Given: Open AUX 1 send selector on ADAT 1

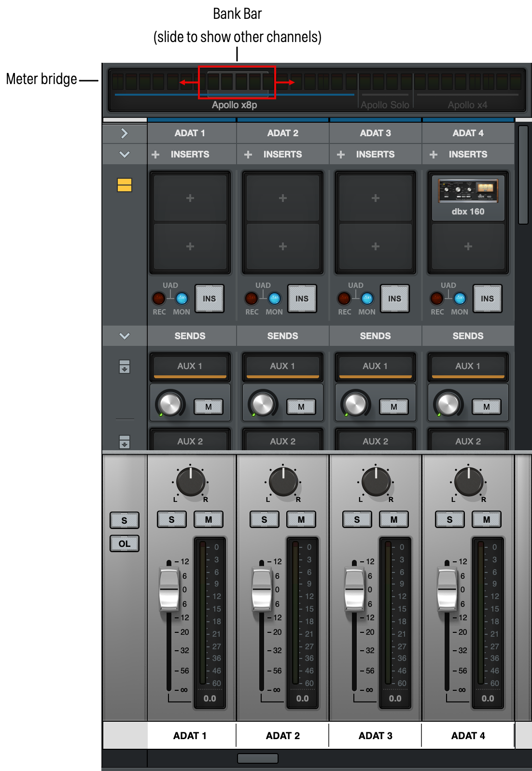Looking at the screenshot, I should [x=190, y=367].
